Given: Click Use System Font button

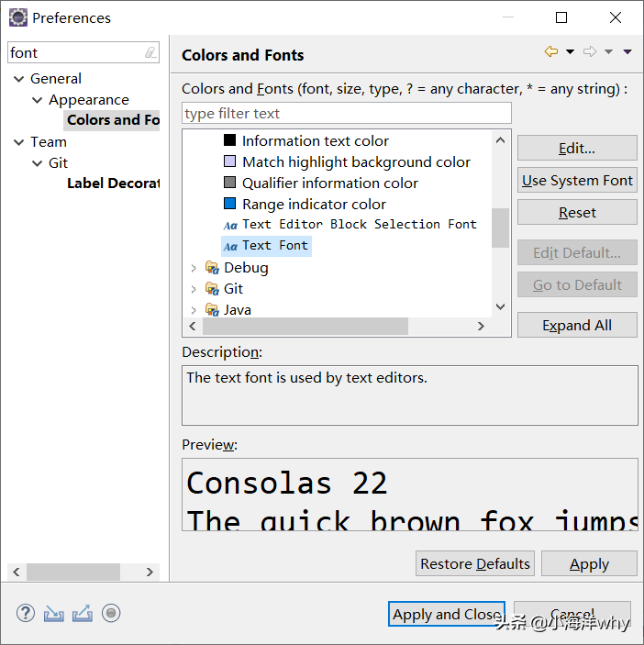Looking at the screenshot, I should point(577,180).
